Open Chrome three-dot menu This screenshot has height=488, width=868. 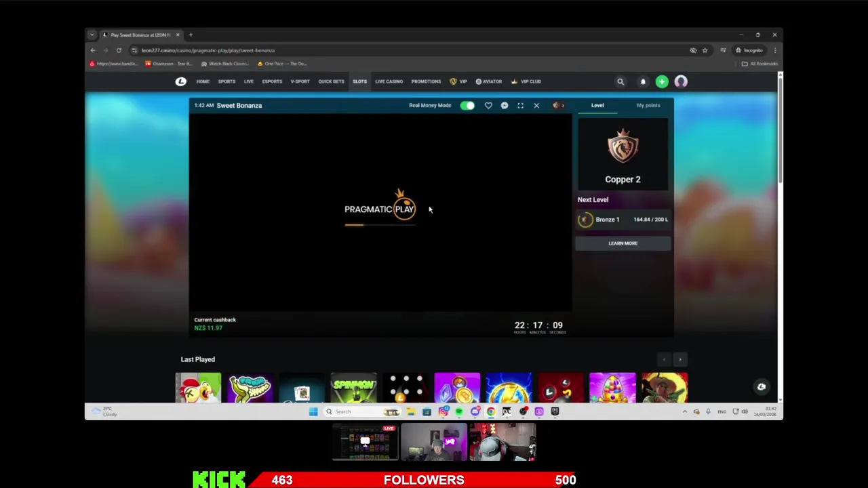point(774,50)
